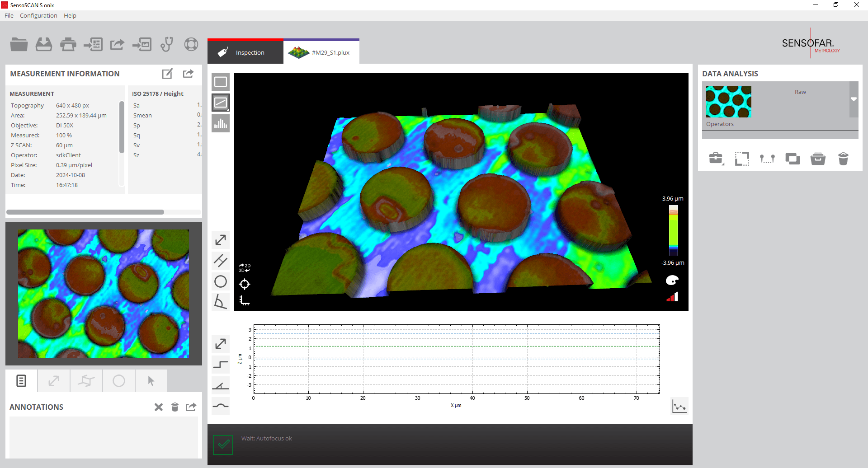Open the annotation notes tab

coord(21,381)
